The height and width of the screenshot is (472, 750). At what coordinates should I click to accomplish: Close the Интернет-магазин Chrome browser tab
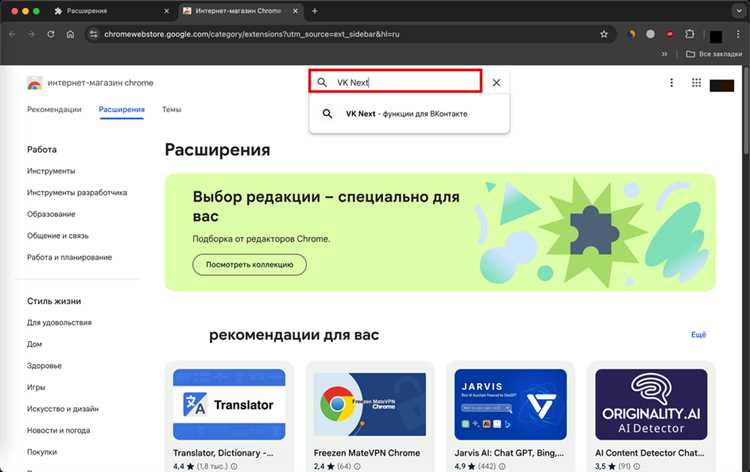click(x=296, y=11)
